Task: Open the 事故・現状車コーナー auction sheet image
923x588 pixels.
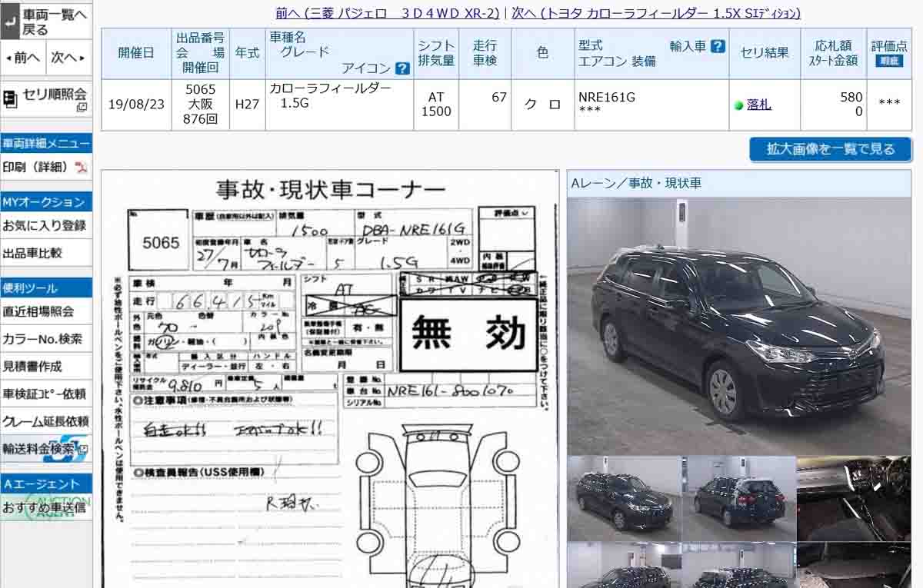Action: (330, 379)
